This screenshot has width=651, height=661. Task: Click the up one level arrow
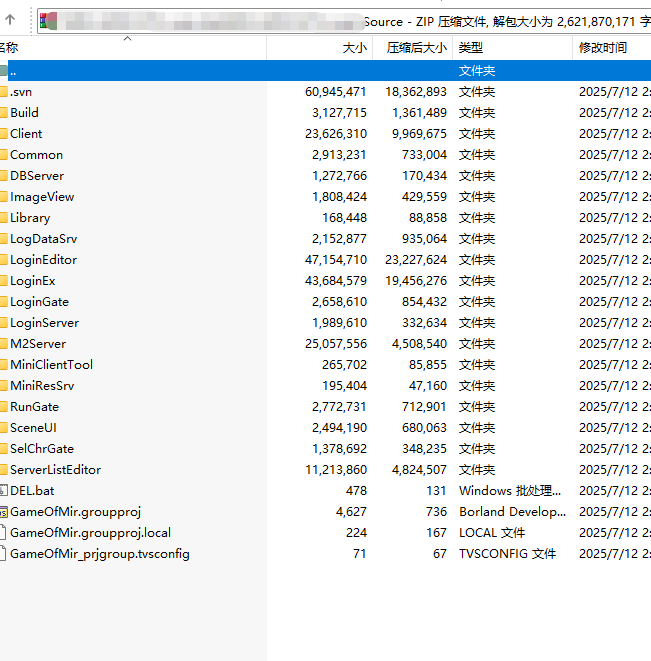click(x=10, y=19)
